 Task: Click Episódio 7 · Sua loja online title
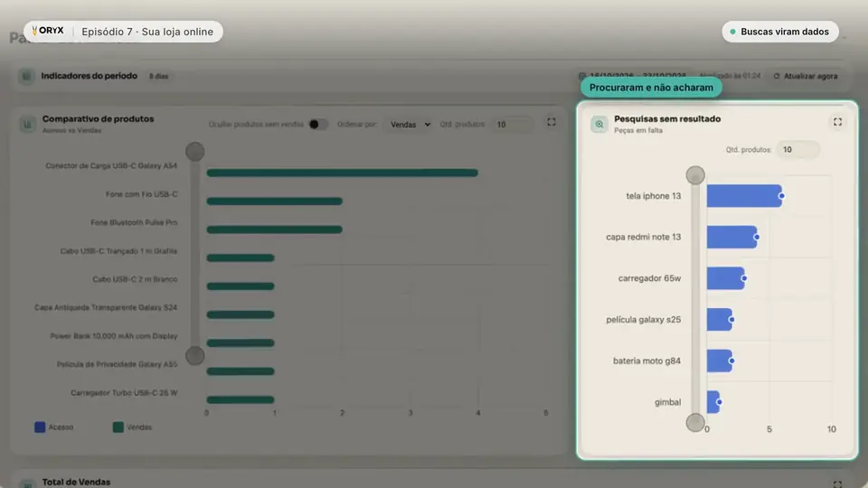pyautogui.click(x=147, y=32)
